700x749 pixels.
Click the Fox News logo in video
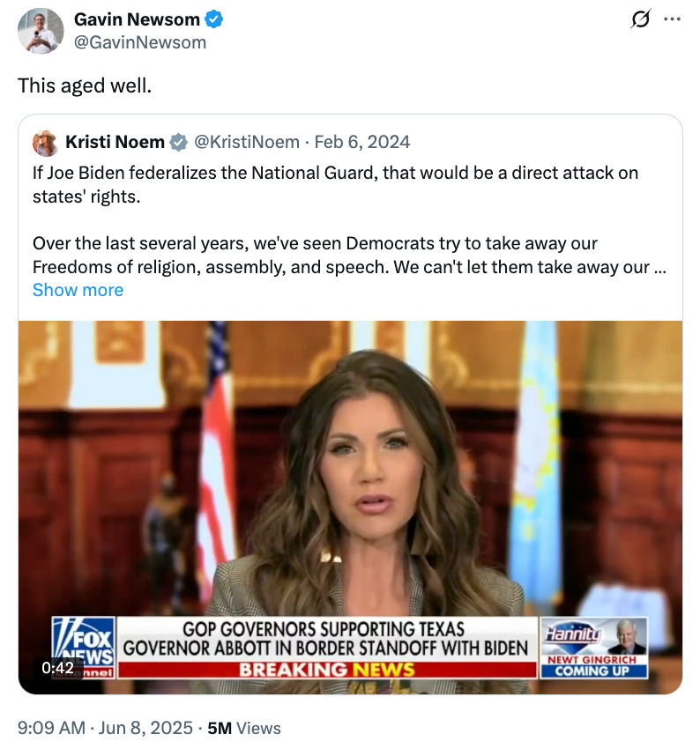(84, 648)
